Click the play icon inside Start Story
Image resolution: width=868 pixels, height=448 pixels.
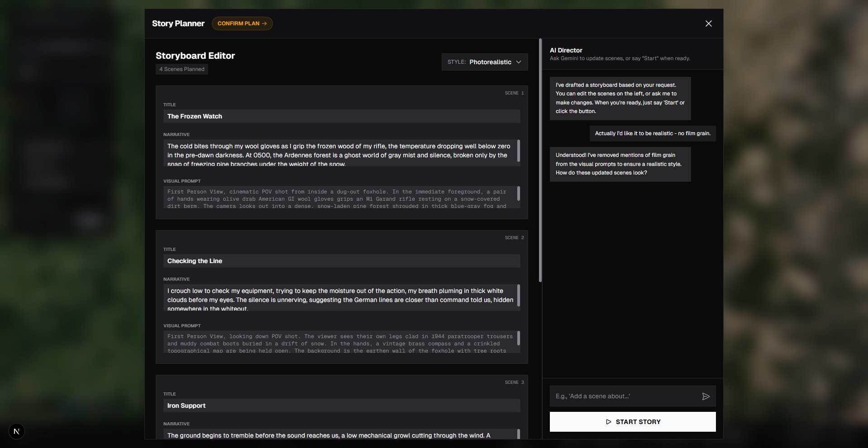[x=608, y=422]
